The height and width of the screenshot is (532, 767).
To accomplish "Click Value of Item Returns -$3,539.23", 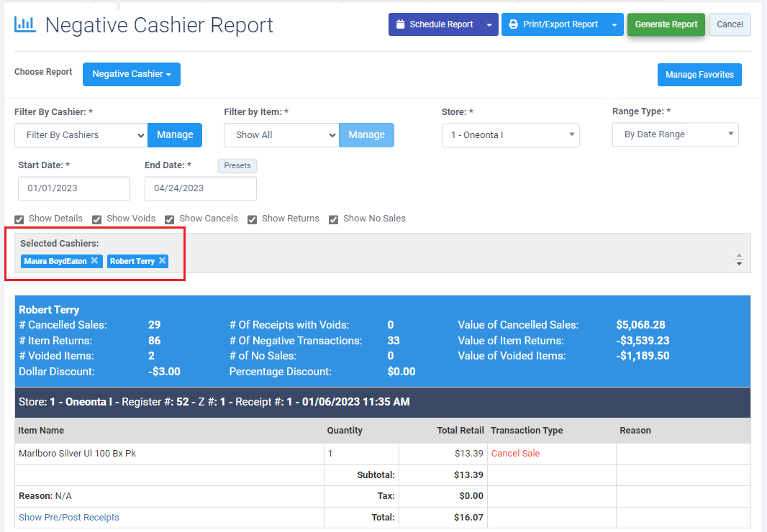I will [x=643, y=340].
